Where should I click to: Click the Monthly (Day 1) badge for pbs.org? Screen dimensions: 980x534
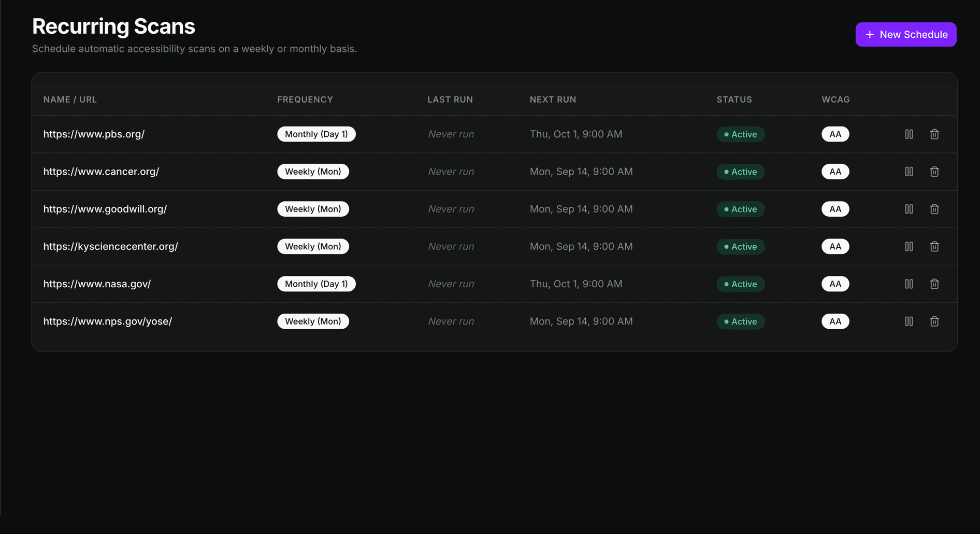316,134
